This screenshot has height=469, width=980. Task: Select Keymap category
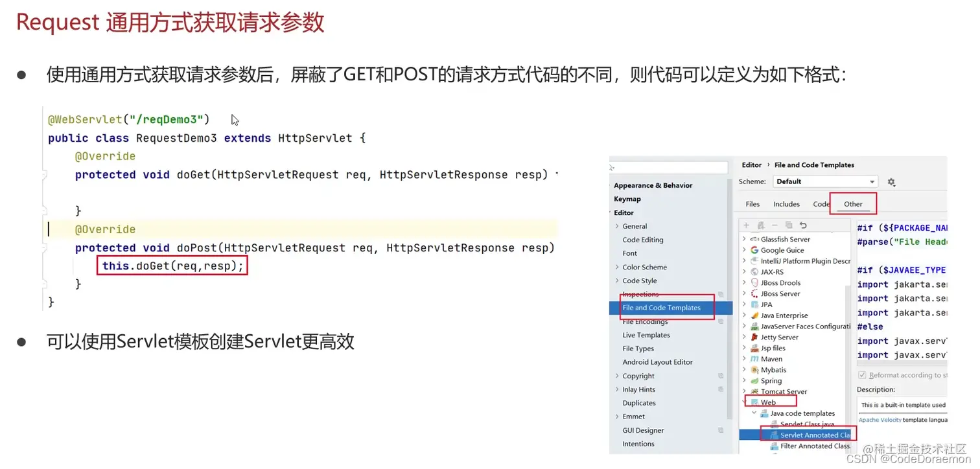(627, 199)
